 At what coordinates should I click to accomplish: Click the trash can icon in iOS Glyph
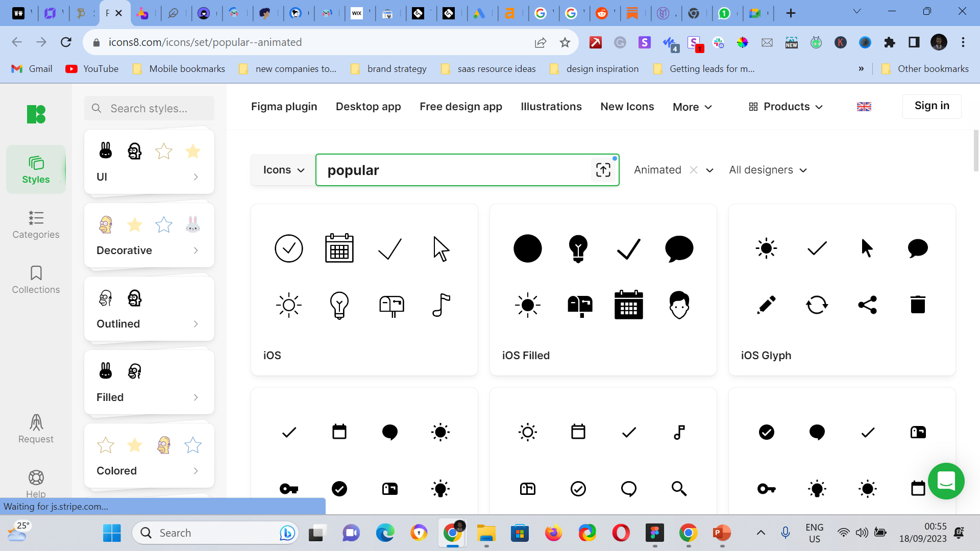[918, 305]
